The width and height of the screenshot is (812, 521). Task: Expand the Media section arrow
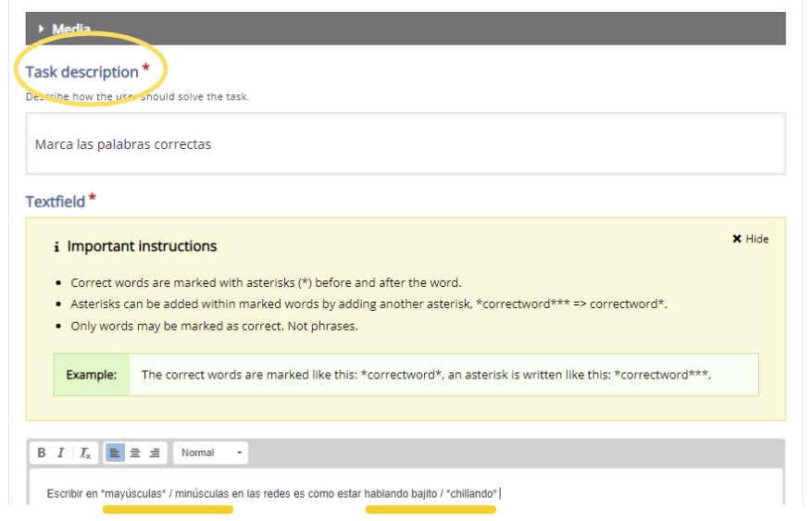(42, 29)
